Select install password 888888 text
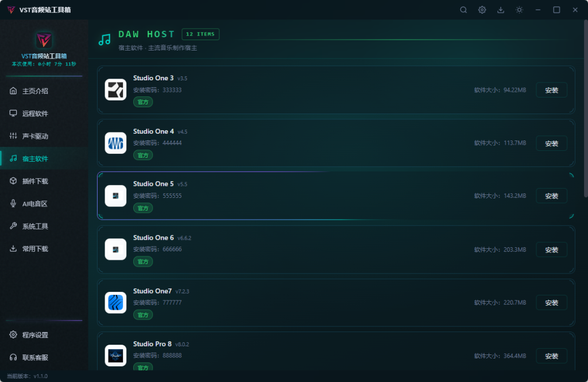 (172, 355)
